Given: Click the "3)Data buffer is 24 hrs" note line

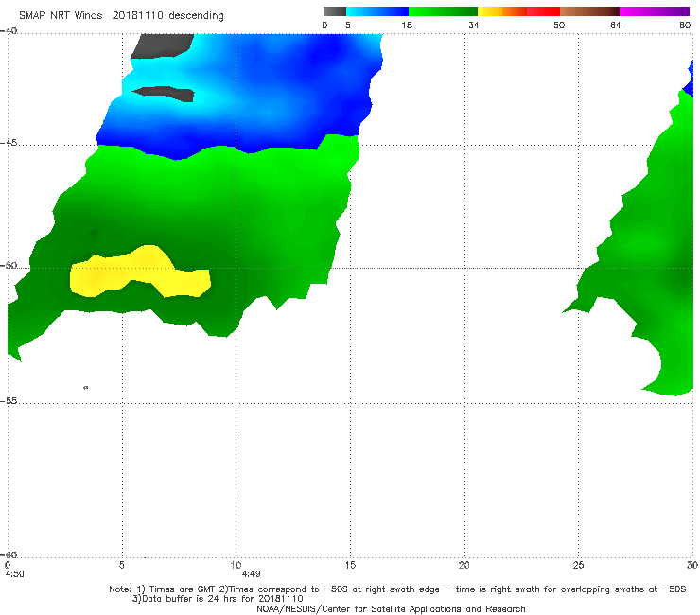Looking at the screenshot, I should point(218,599).
